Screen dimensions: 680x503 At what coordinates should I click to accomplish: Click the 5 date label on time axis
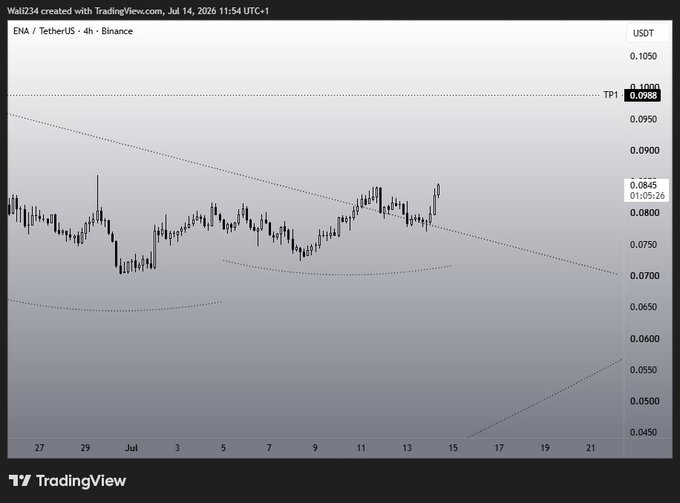click(x=223, y=448)
